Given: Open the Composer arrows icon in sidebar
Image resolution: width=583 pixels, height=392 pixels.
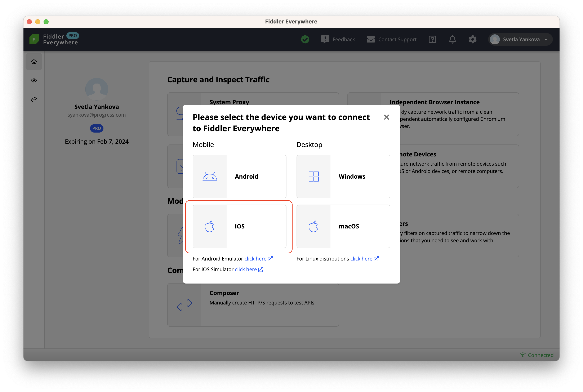Looking at the screenshot, I should 34,99.
